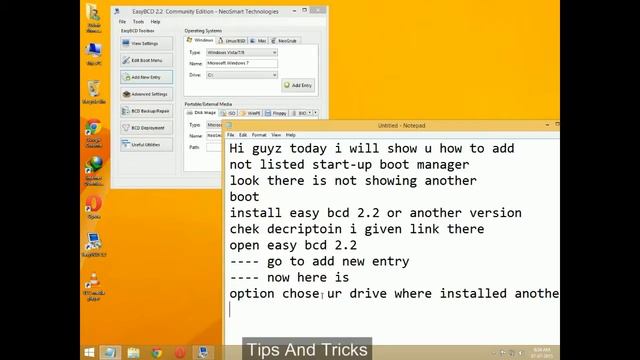Open BCD Backup/Repair section
This screenshot has height=360, width=640.
point(146,111)
